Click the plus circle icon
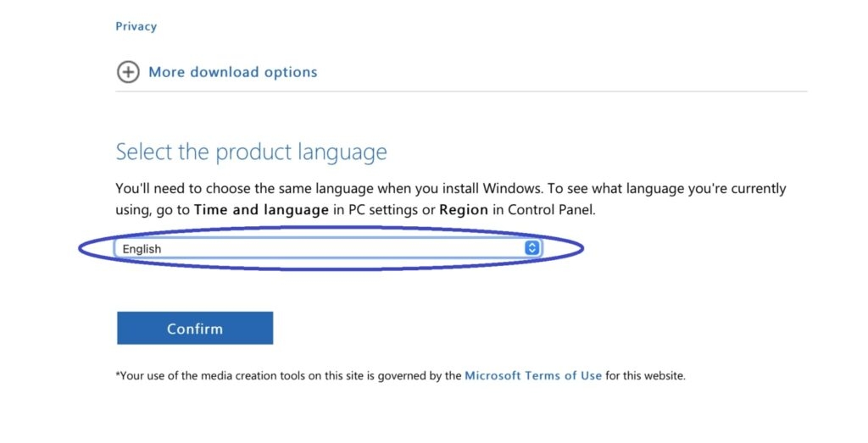The width and height of the screenshot is (868, 443). pyautogui.click(x=127, y=72)
